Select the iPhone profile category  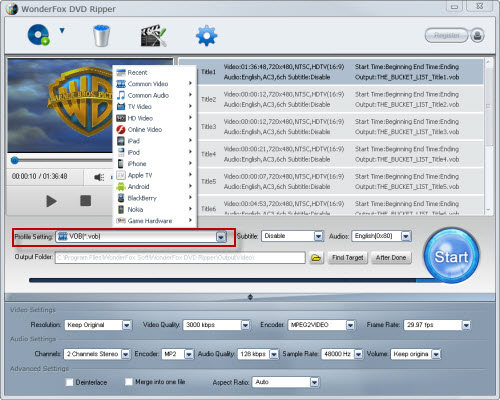[x=155, y=164]
